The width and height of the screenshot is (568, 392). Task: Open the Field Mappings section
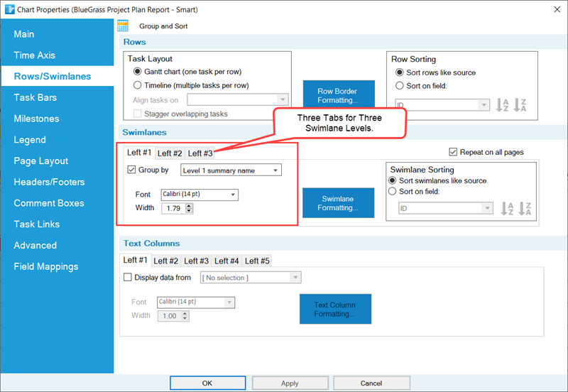[x=46, y=266]
